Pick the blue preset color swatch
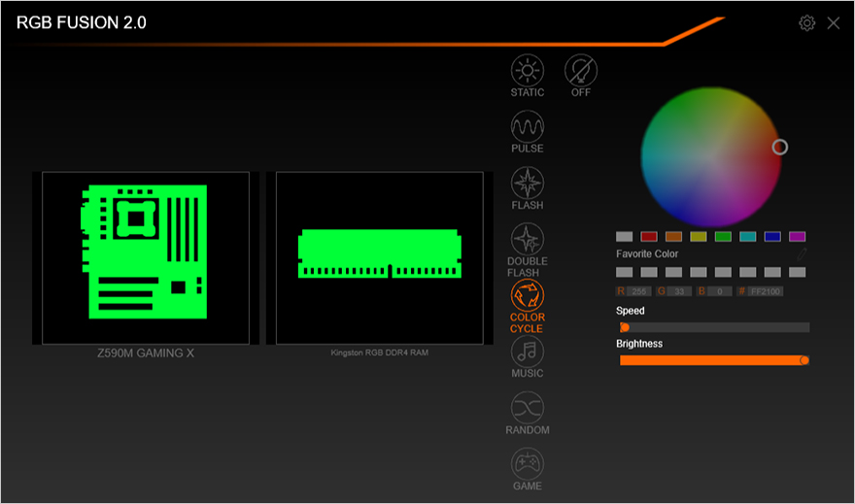Viewport: 855px width, 504px height. tap(772, 237)
